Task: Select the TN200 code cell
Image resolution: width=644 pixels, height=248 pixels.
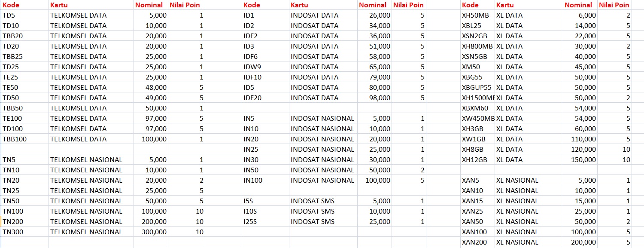Action: click(x=25, y=221)
